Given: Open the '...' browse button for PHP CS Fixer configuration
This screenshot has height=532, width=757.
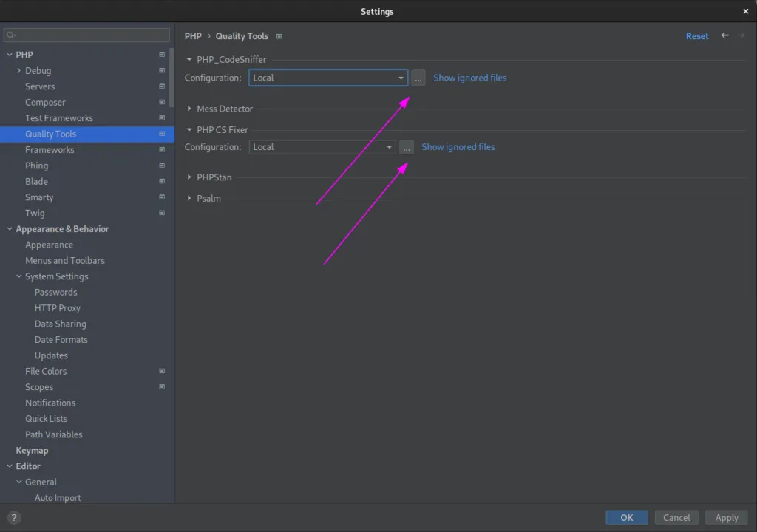Looking at the screenshot, I should click(406, 146).
